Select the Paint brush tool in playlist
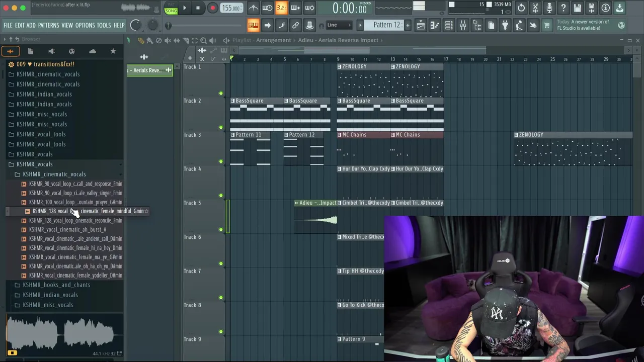Viewport: 644px width, 362px height. [x=149, y=41]
